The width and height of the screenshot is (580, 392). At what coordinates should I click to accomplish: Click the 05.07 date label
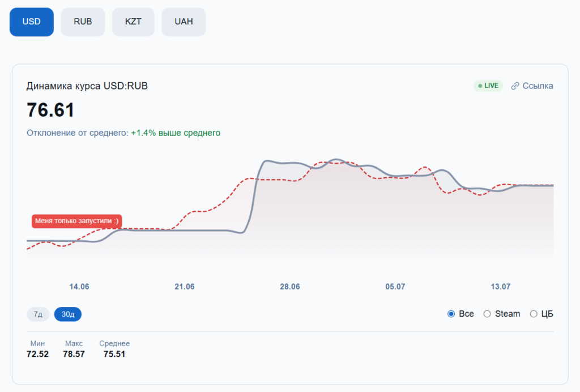click(x=395, y=287)
